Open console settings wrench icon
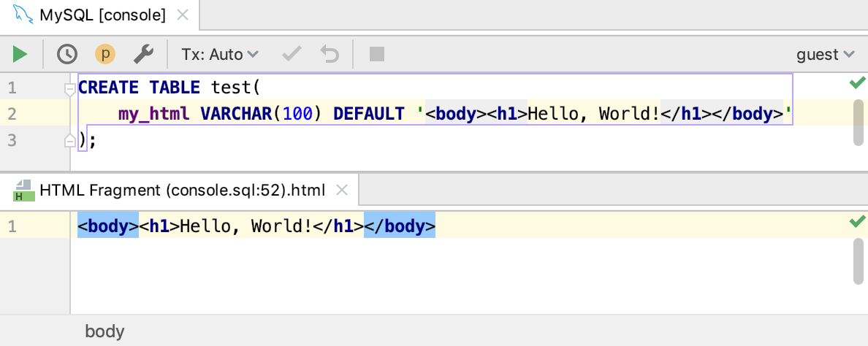868x346 pixels. 143,54
